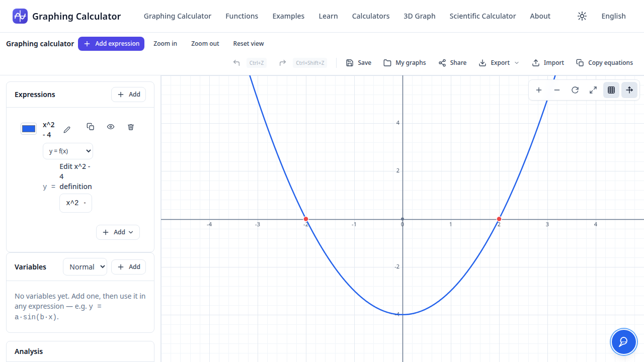
Task: Click the undo arrow icon
Action: [236, 63]
